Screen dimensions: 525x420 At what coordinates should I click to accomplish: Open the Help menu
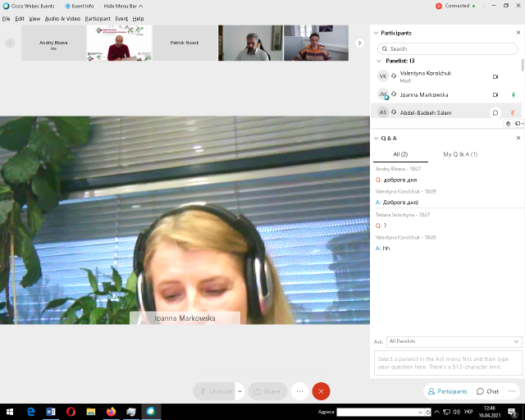pyautogui.click(x=138, y=19)
